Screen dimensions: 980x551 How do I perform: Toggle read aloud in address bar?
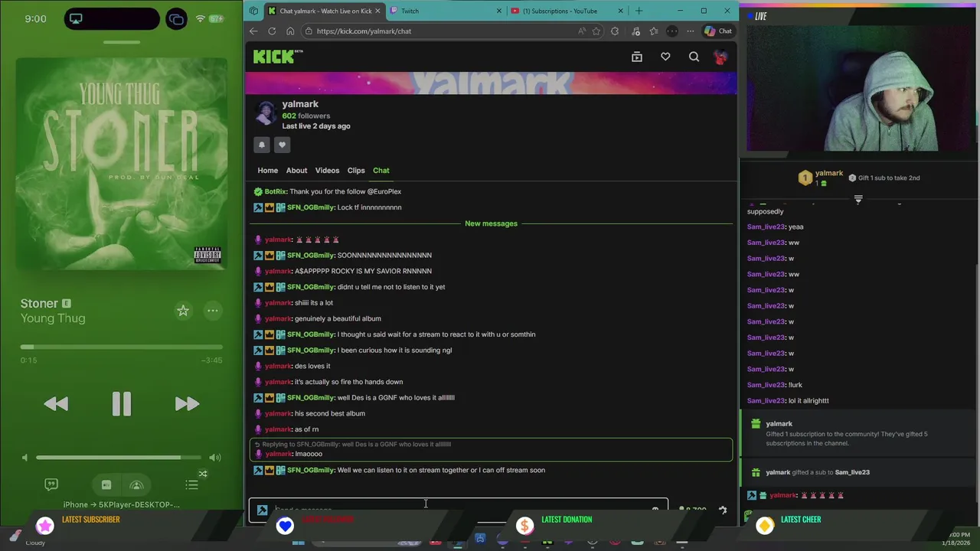[x=582, y=31]
